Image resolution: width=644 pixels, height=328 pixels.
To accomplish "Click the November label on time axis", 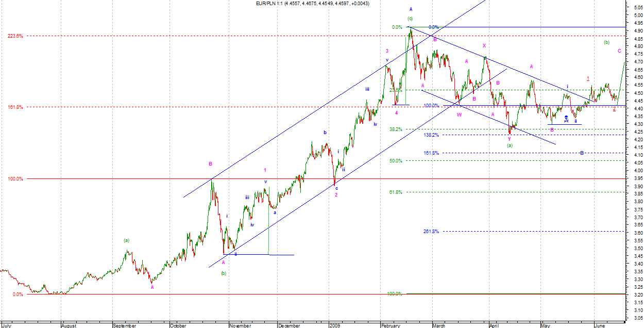I will click(240, 326).
